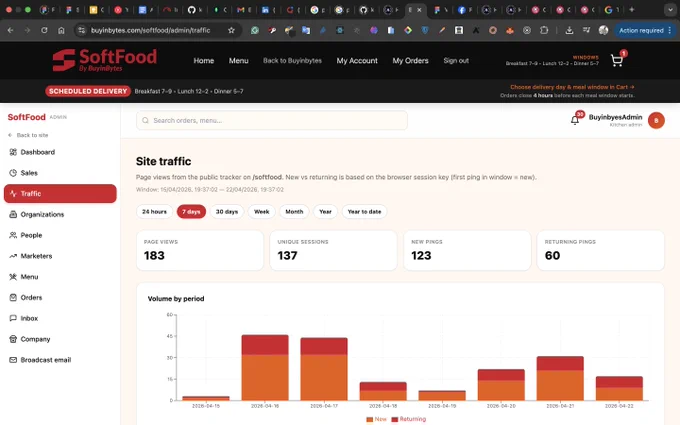Open the browser downloads icon
This screenshot has height=425, width=680.
pos(569,30)
